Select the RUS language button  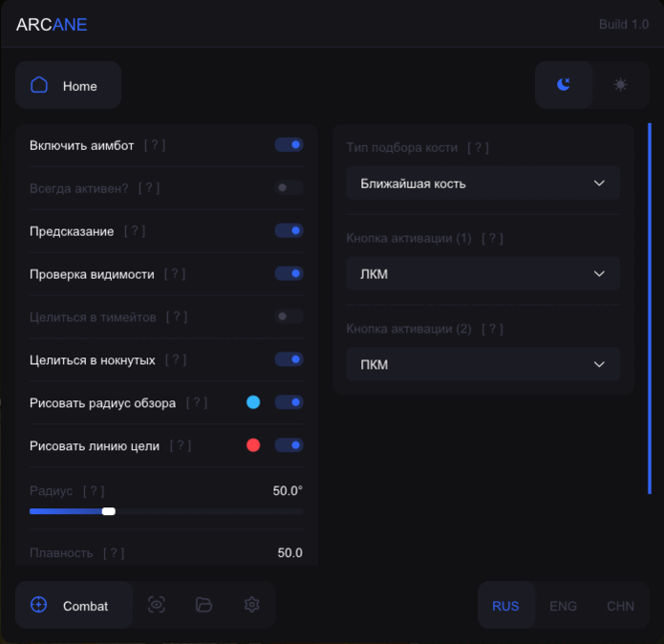[x=505, y=606]
